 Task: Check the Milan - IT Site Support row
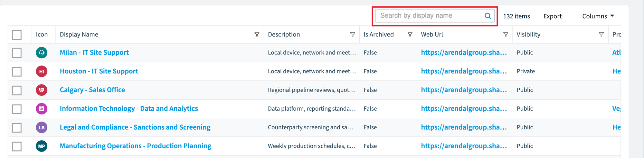tap(17, 53)
